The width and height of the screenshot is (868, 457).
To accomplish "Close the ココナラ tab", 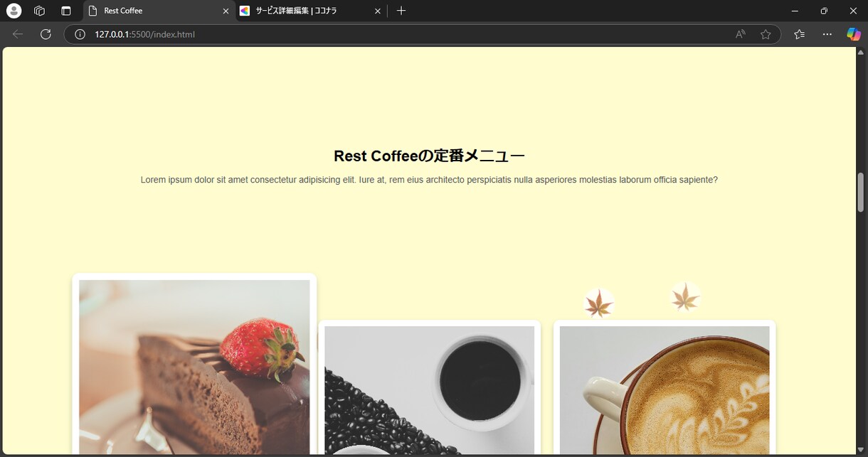I will [x=378, y=11].
